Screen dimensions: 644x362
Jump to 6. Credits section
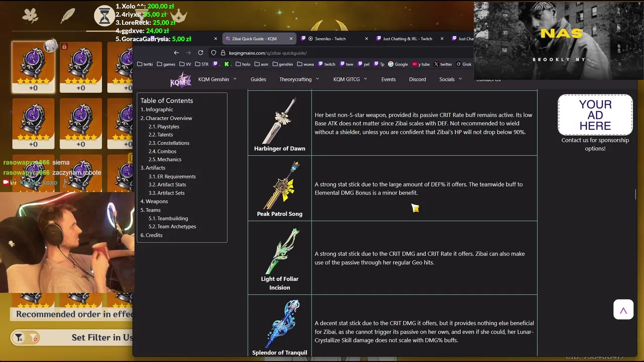(151, 235)
